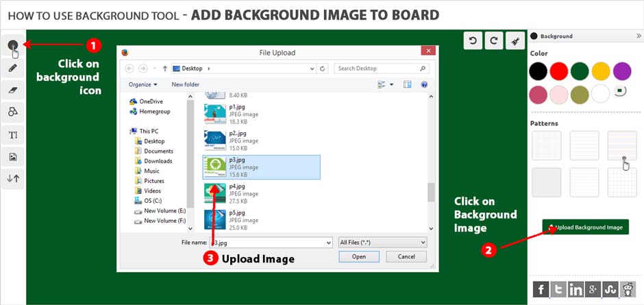This screenshot has height=305, width=644.
Task: Open the Organize menu
Action: (x=143, y=84)
